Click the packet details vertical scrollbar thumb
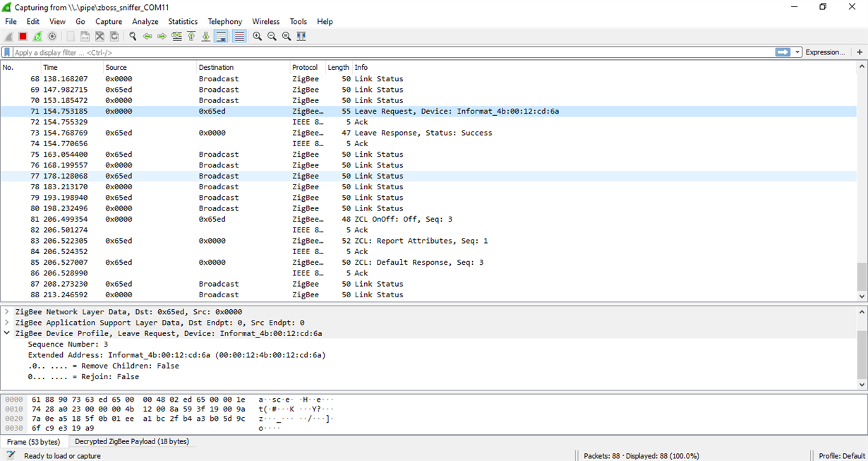 pos(862,355)
